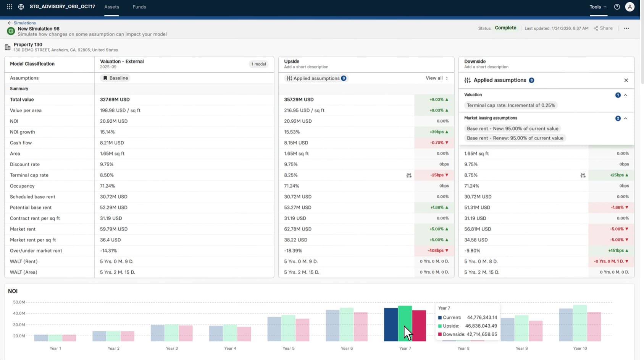Open the app grid launcher icon

[8, 6]
